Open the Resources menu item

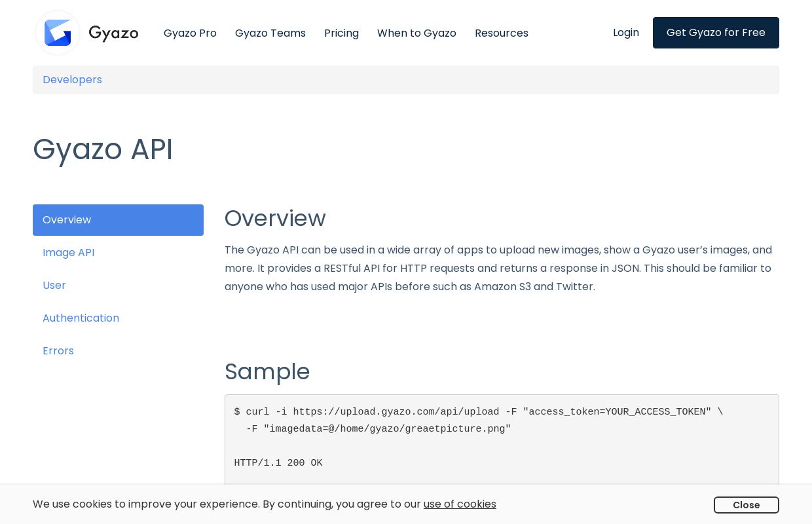click(502, 33)
